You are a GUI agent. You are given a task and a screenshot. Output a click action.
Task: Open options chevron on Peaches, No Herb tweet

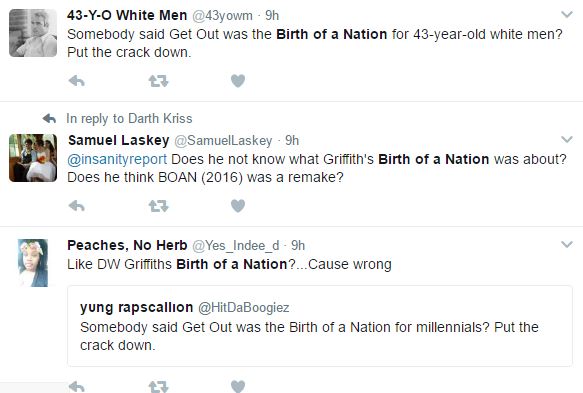coord(567,244)
